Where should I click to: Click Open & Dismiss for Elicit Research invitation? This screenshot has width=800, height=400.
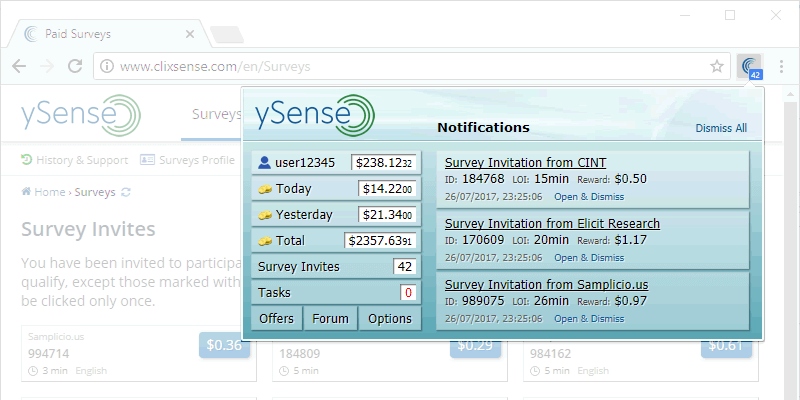coord(589,258)
